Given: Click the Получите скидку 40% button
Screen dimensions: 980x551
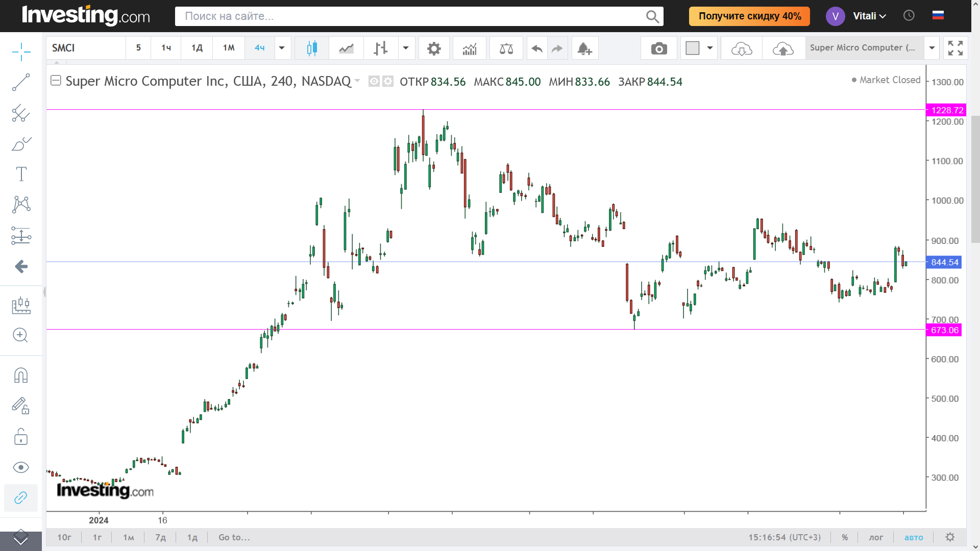Looking at the screenshot, I should [x=749, y=16].
